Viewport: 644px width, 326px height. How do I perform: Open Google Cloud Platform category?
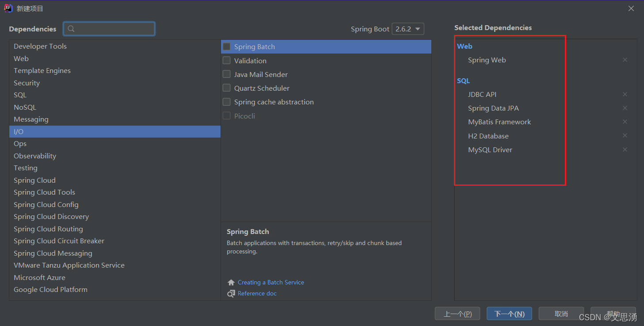[x=115, y=289]
